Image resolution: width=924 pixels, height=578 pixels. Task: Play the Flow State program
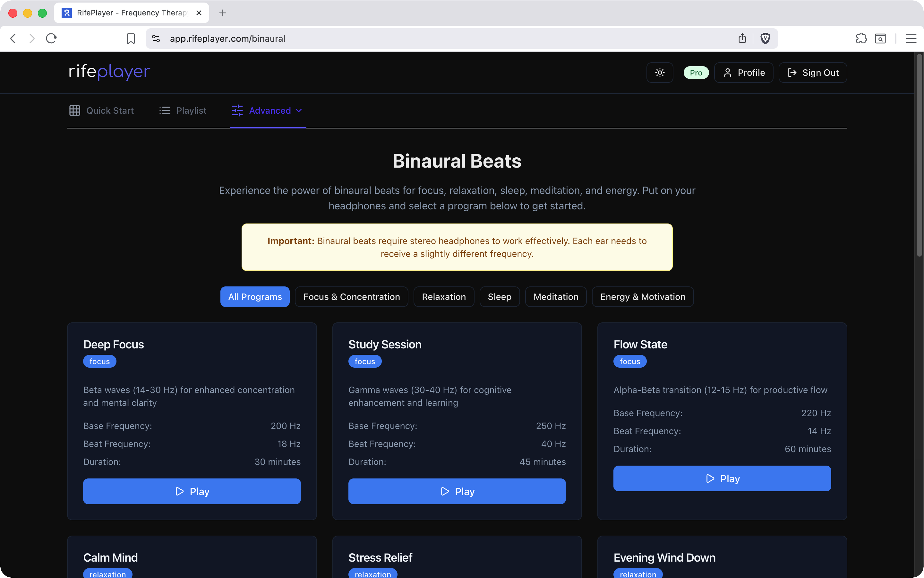coord(723,478)
